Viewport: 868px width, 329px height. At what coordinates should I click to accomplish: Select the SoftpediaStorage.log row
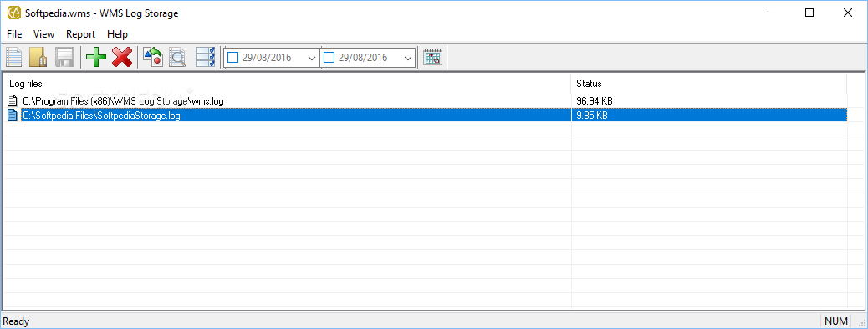click(426, 116)
